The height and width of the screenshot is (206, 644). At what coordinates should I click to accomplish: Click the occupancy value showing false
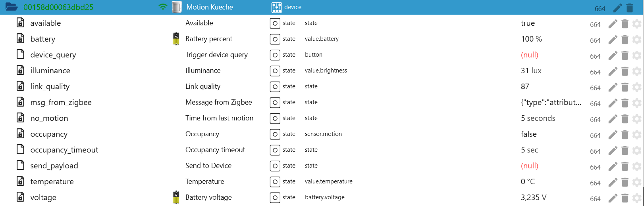tap(528, 134)
